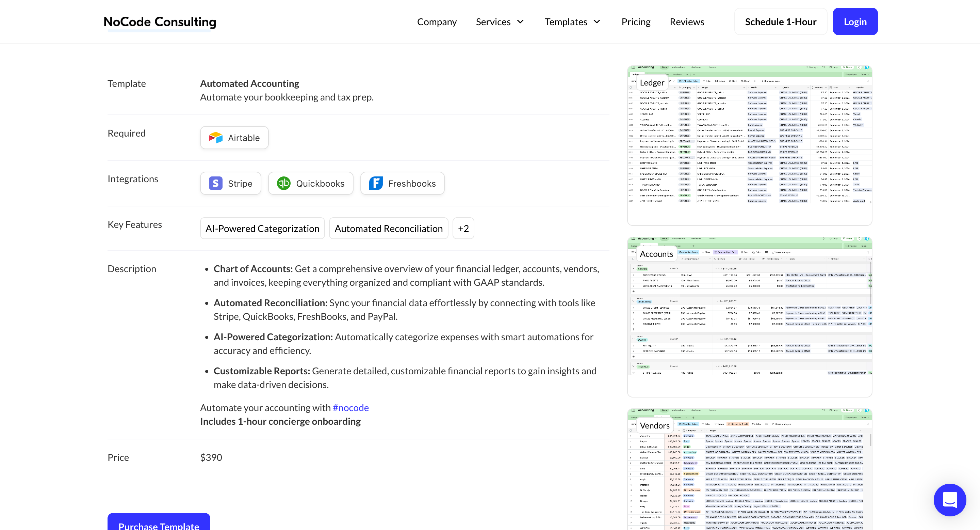Go to the Pricing page
The image size is (980, 530).
pos(636,22)
